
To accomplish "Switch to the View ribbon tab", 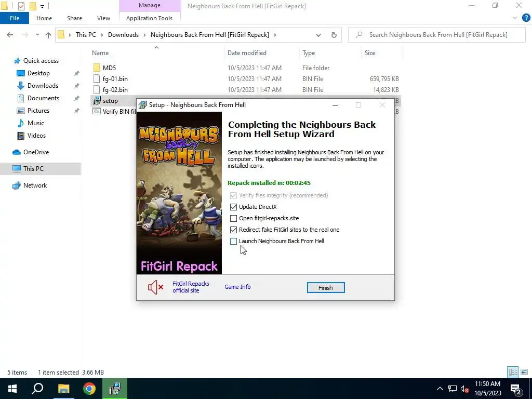I will (103, 18).
